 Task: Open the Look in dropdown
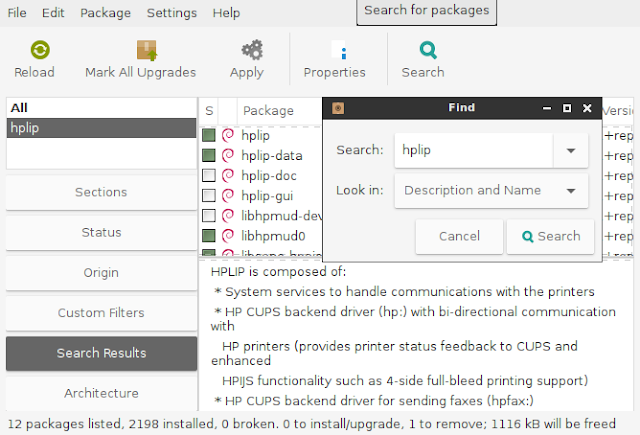pyautogui.click(x=491, y=191)
